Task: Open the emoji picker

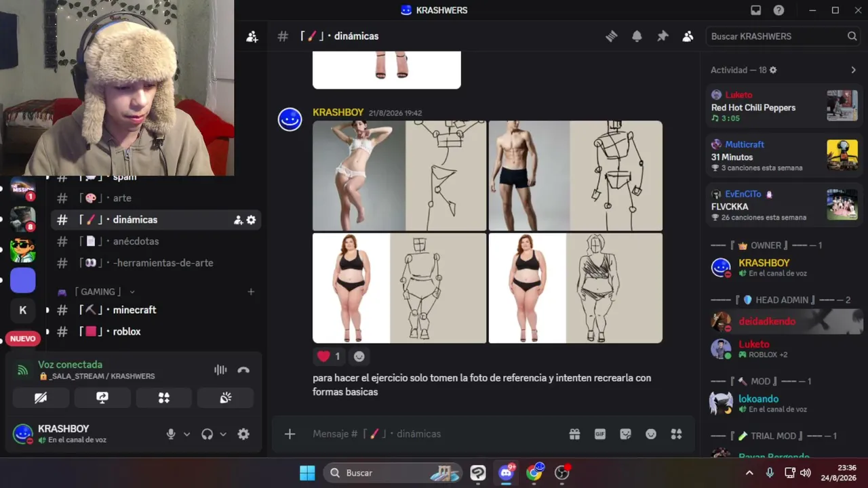Action: (651, 434)
